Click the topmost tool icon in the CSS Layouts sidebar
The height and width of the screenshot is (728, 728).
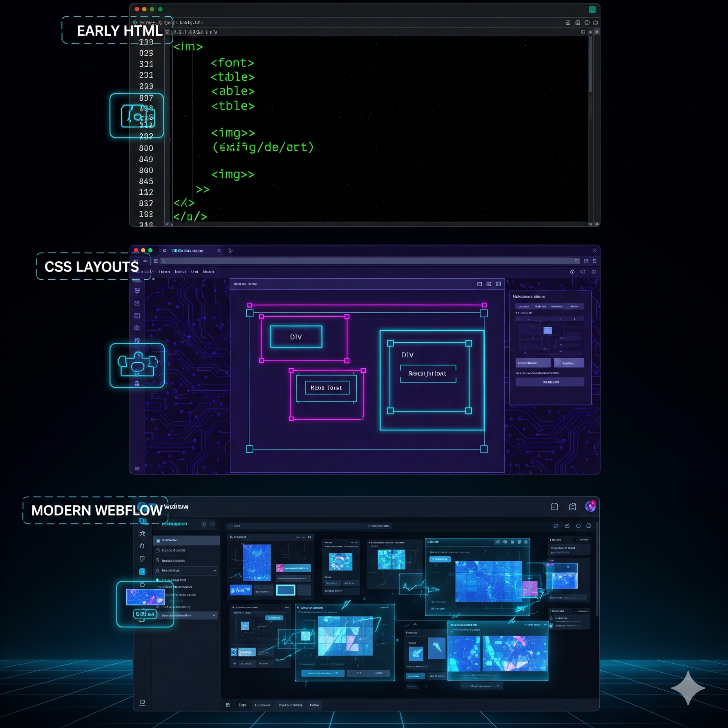click(137, 291)
